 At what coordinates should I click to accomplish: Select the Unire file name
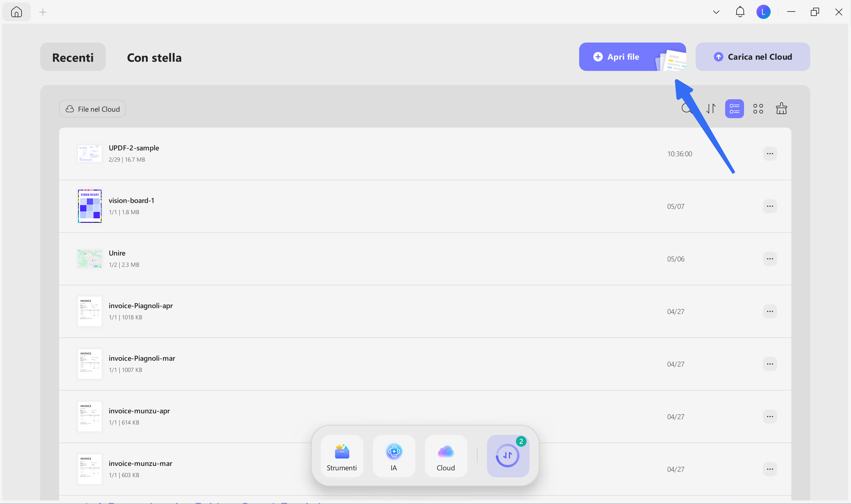pyautogui.click(x=117, y=253)
